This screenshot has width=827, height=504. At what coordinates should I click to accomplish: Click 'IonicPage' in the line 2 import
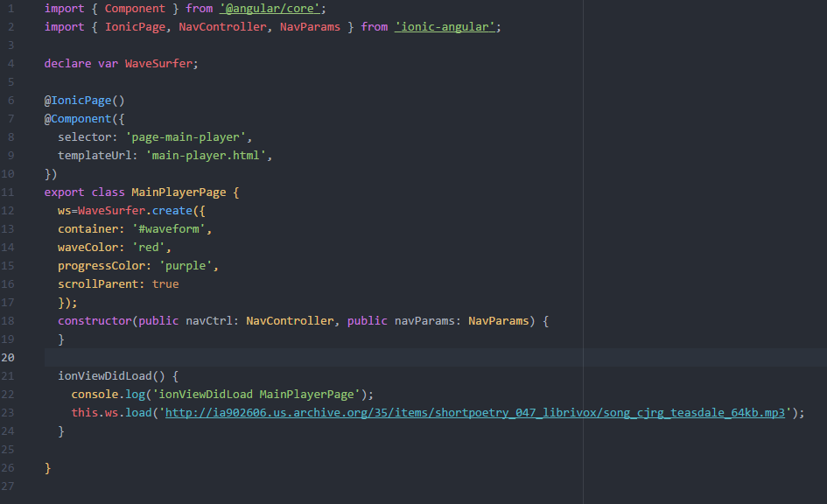135,27
